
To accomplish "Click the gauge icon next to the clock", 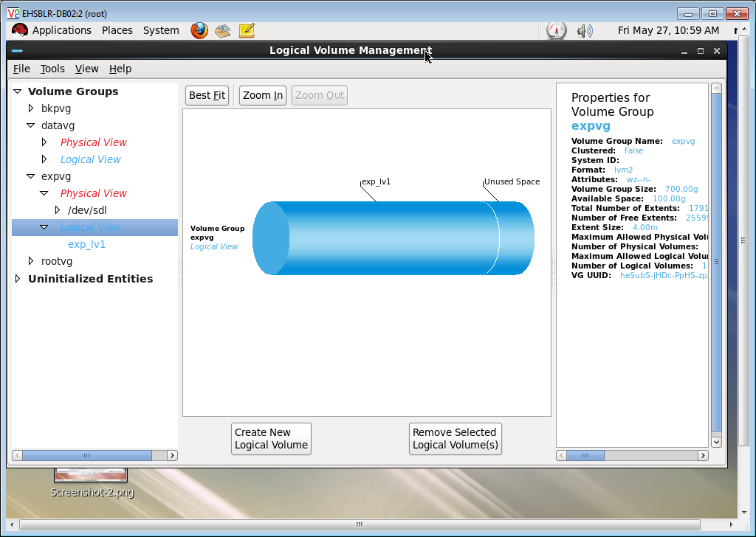I will 555,30.
